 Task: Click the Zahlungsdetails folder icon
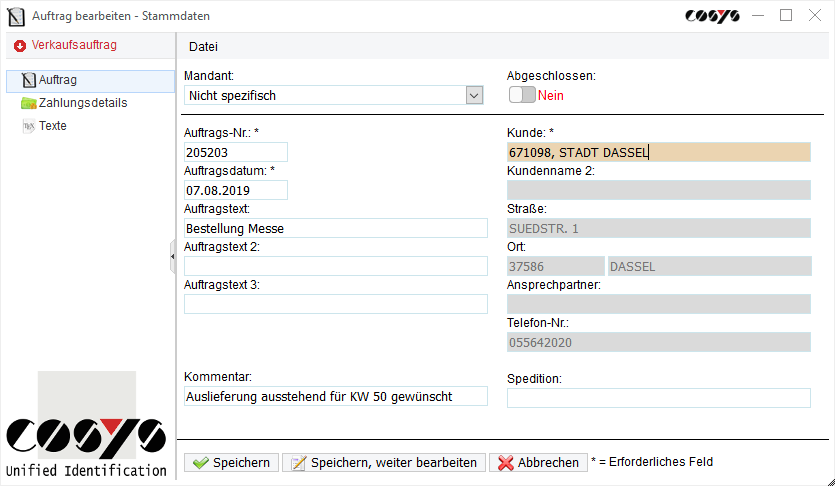click(x=29, y=103)
